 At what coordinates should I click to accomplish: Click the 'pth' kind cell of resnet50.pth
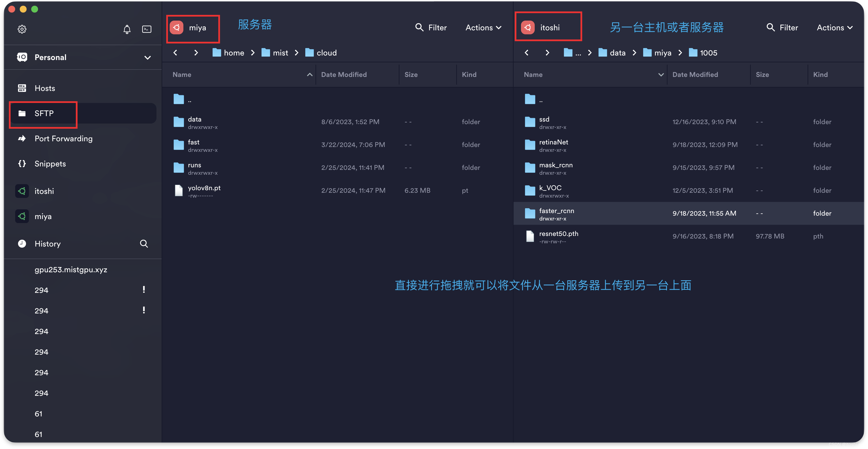tap(818, 237)
